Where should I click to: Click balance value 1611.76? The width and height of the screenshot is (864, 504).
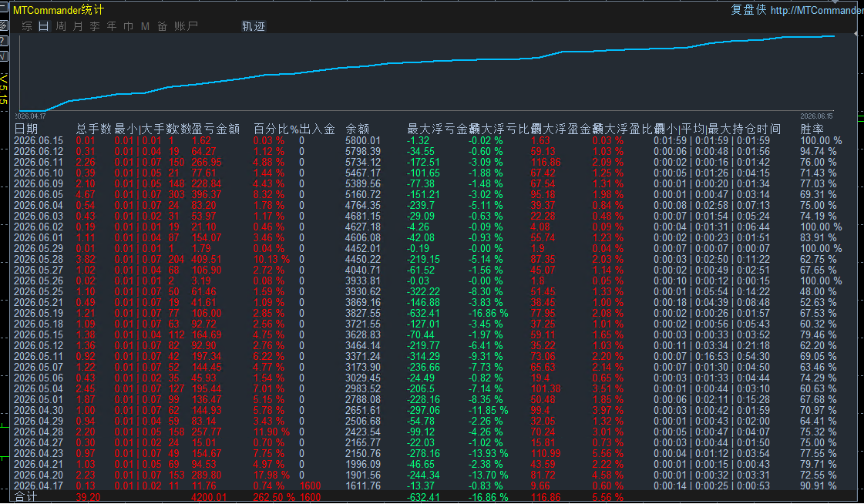(x=362, y=486)
